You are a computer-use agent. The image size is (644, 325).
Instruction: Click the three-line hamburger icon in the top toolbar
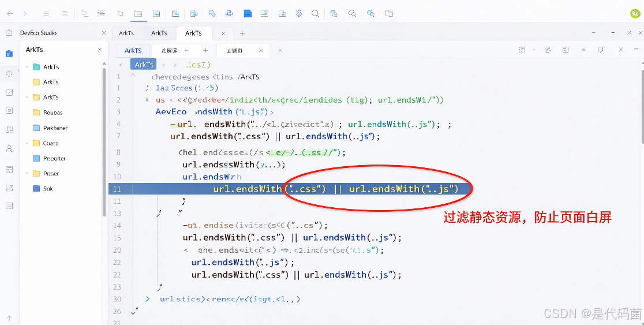coord(46,13)
